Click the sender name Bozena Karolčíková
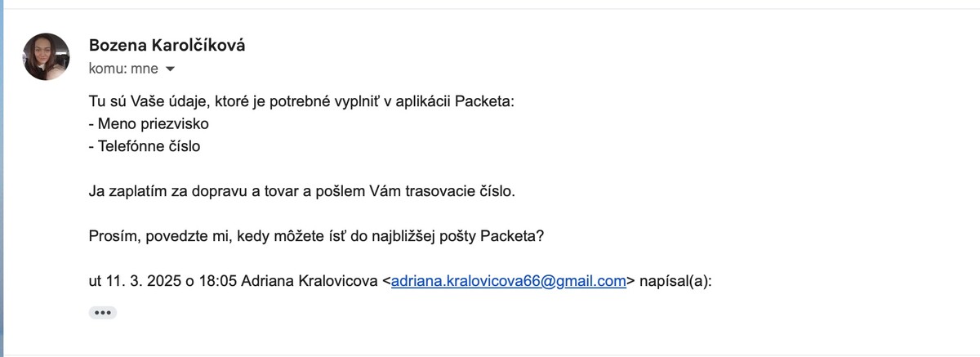The image size is (980, 357). point(167,45)
